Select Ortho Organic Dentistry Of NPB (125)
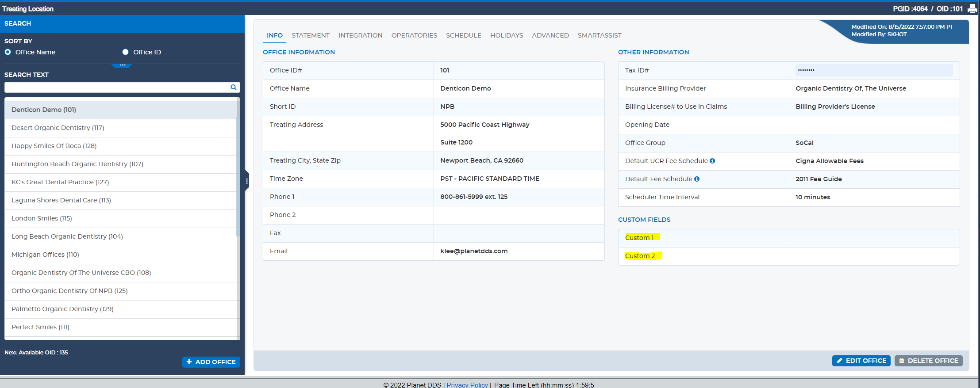The image size is (980, 388). [x=120, y=291]
